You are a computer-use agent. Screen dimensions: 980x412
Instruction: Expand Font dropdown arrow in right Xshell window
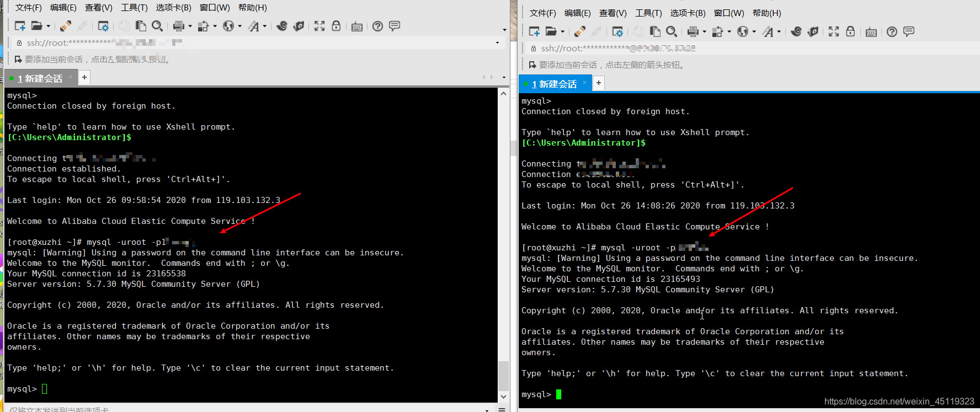click(x=779, y=31)
